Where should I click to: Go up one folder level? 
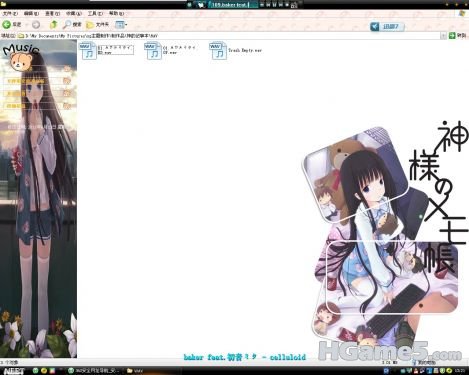53,25
